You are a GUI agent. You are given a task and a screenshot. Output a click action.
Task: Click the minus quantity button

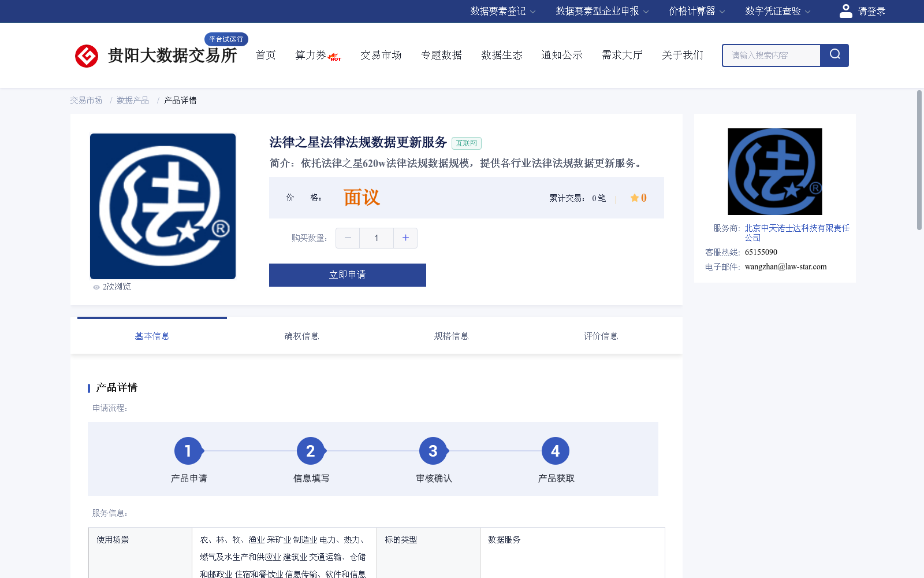click(348, 238)
